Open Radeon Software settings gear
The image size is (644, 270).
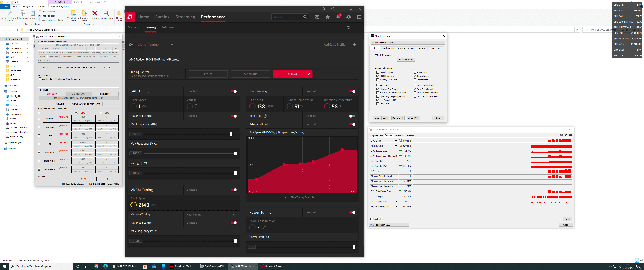[x=348, y=17]
